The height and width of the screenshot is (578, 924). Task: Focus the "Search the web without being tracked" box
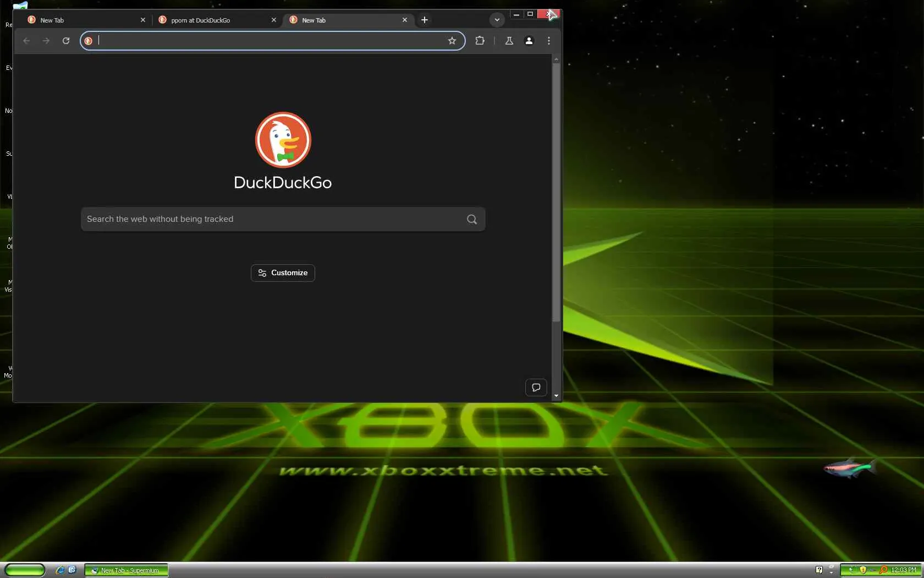(283, 219)
